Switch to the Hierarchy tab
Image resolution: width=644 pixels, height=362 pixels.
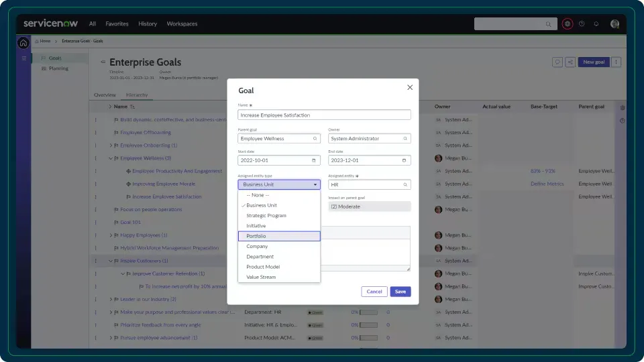[137, 95]
